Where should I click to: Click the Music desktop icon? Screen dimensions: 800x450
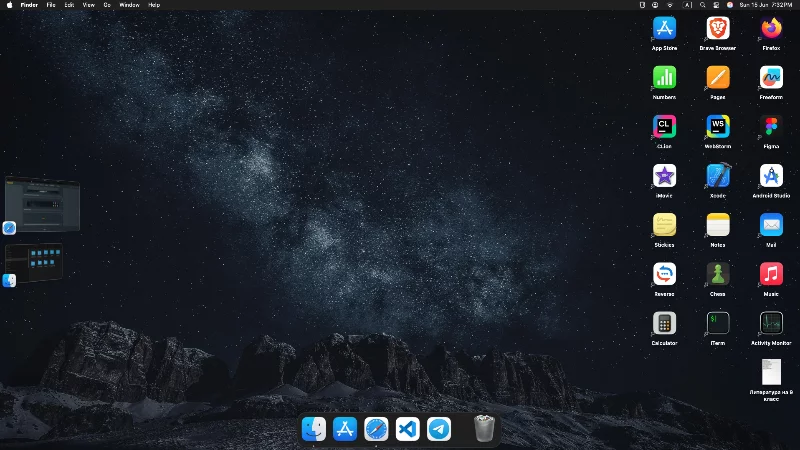pos(771,274)
